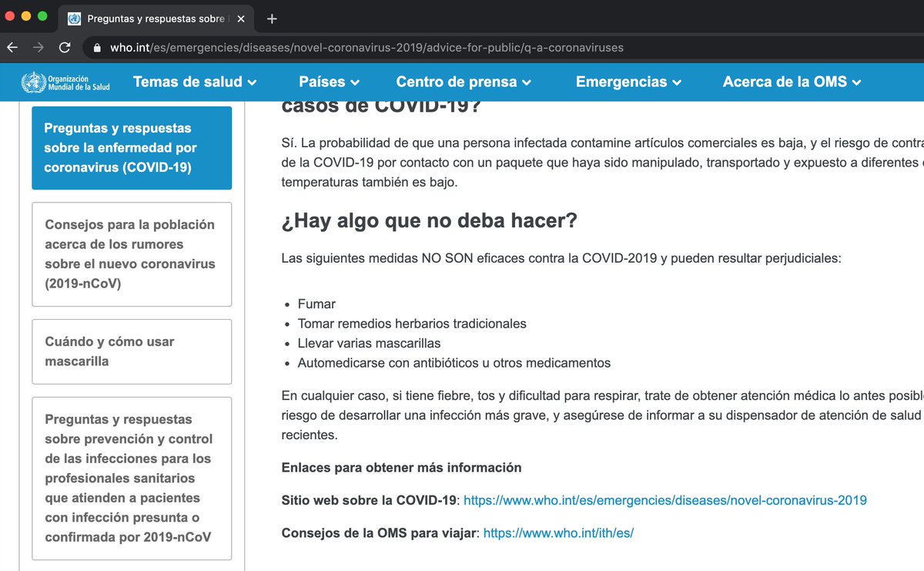Follow the who.int/ith/es travel advice link
Screen dimensions: 924x571
point(558,532)
